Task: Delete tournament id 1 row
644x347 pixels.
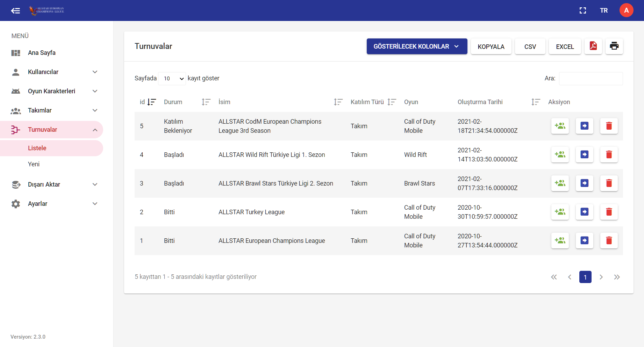Action: click(x=609, y=240)
